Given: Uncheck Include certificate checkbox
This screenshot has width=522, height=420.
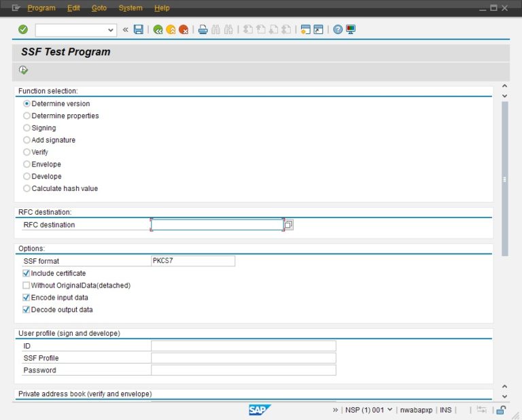Looking at the screenshot, I should pos(27,273).
